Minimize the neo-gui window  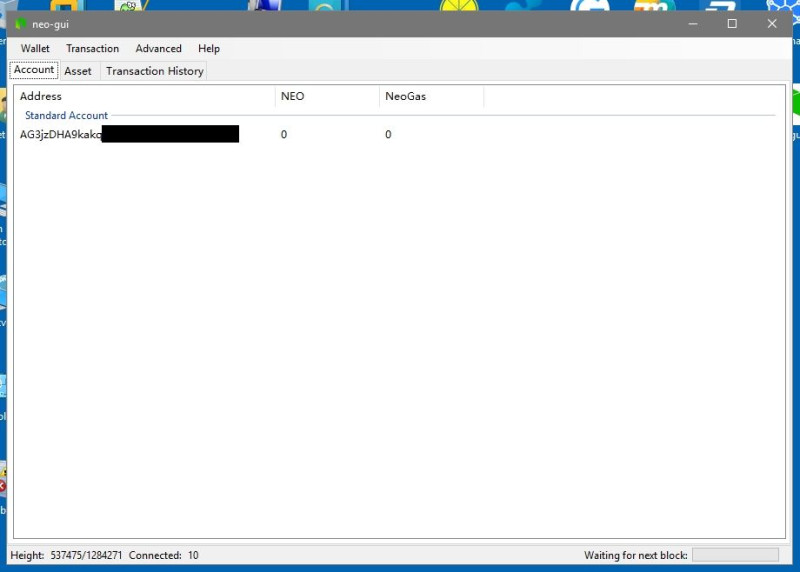[x=692, y=24]
